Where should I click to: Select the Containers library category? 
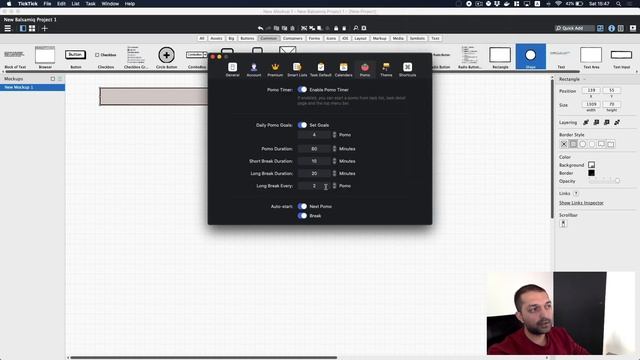(293, 38)
